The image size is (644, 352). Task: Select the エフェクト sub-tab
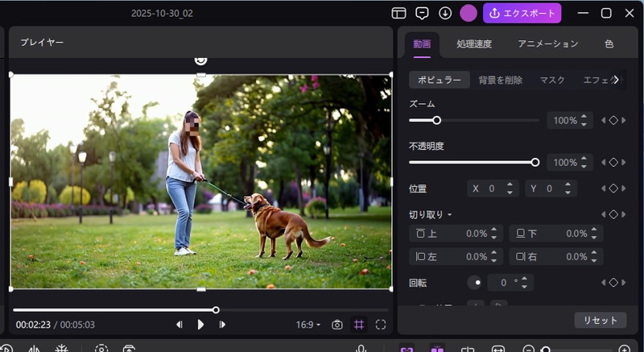coord(598,80)
